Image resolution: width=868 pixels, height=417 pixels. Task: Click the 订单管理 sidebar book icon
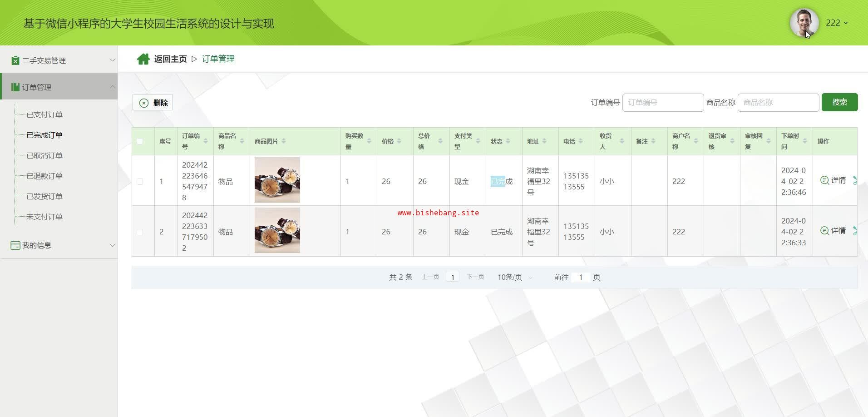tap(15, 87)
